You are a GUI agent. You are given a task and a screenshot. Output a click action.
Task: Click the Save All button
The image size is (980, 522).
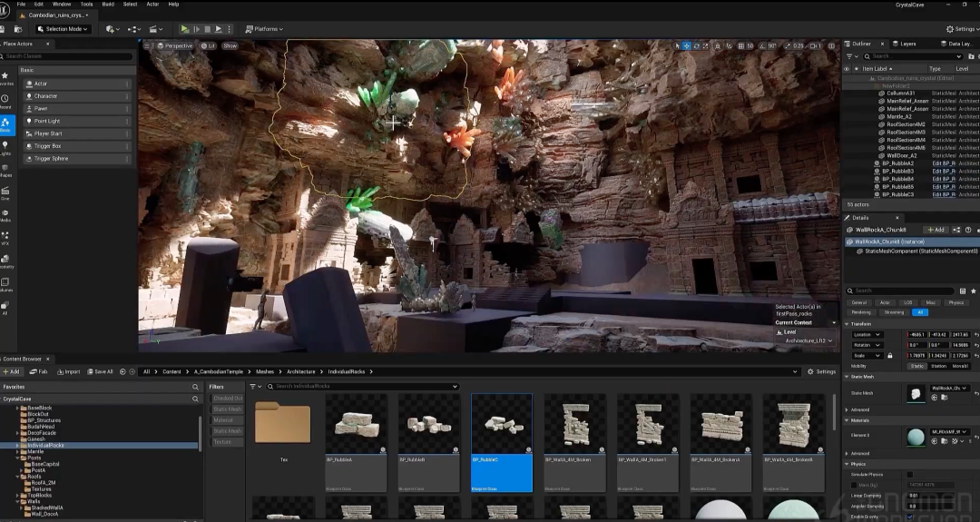click(x=100, y=371)
